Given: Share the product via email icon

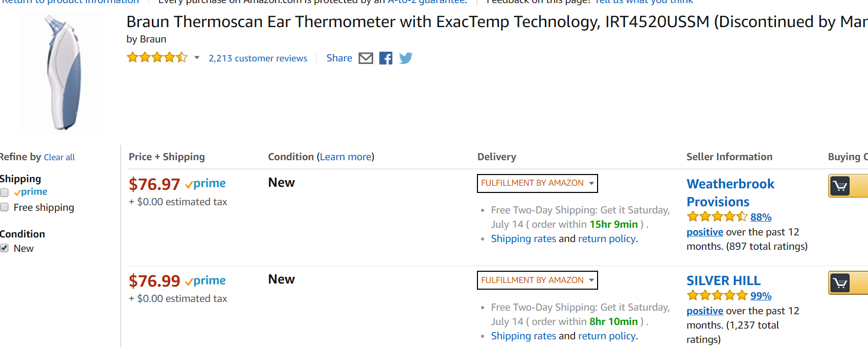Looking at the screenshot, I should coord(366,58).
